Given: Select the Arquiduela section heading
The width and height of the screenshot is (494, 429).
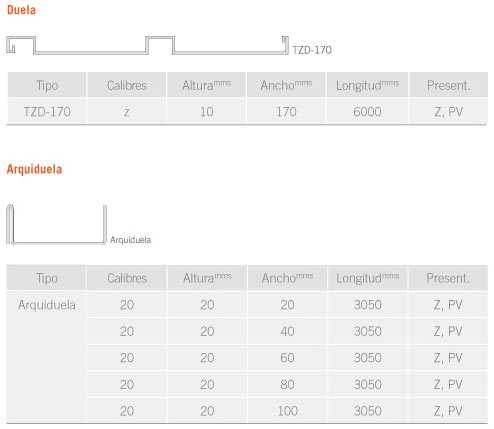Looking at the screenshot, I should click(x=34, y=169).
